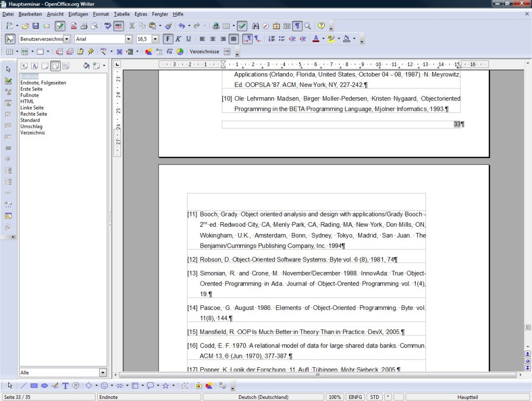Click the Print document icon
Image resolution: width=532 pixels, height=401 pixels.
(84, 26)
